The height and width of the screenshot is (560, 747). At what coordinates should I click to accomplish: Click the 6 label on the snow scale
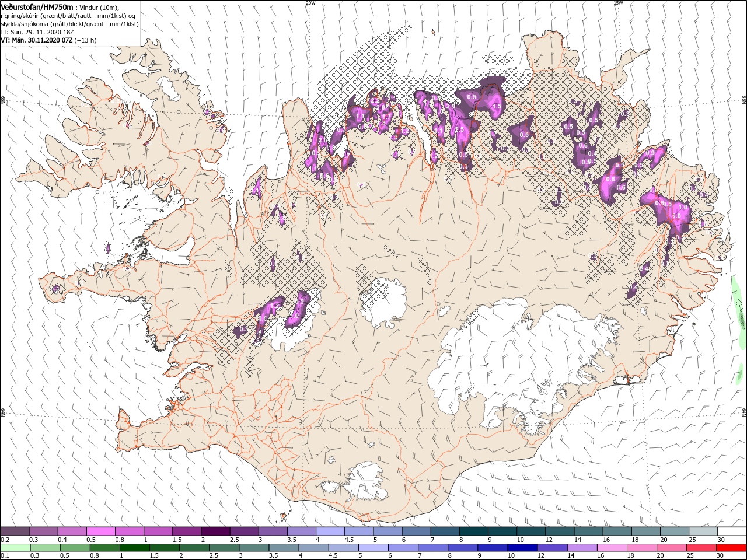tap(403, 540)
